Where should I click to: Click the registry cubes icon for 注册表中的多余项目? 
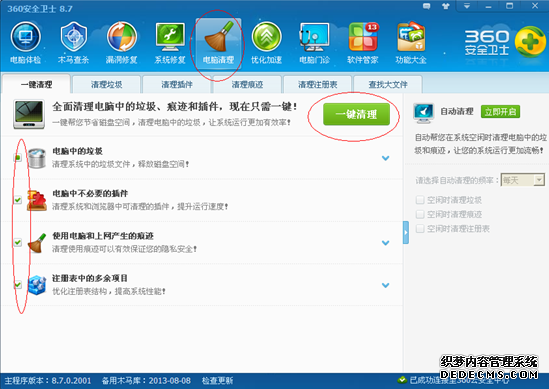37,285
